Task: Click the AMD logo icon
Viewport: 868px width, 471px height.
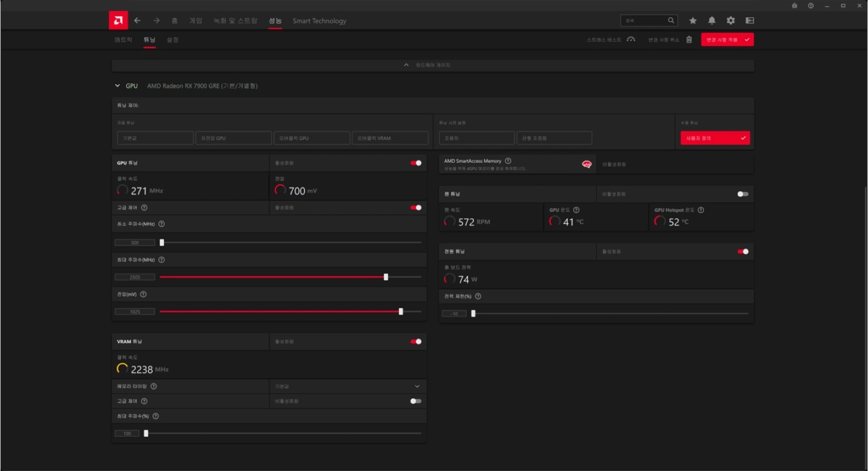Action: pyautogui.click(x=118, y=20)
